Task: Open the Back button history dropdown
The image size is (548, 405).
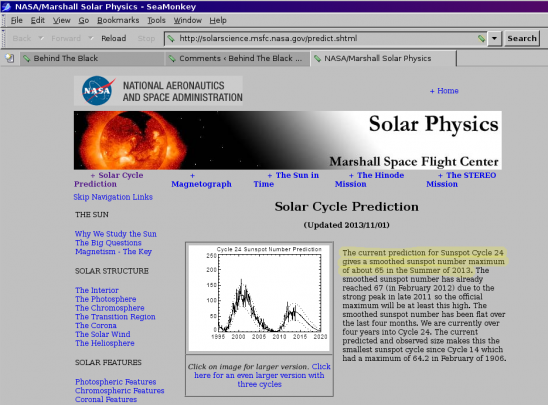Action: [41, 38]
